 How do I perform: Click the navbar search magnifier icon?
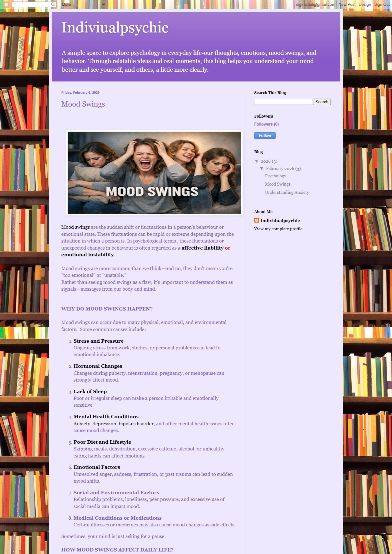tap(53, 4)
